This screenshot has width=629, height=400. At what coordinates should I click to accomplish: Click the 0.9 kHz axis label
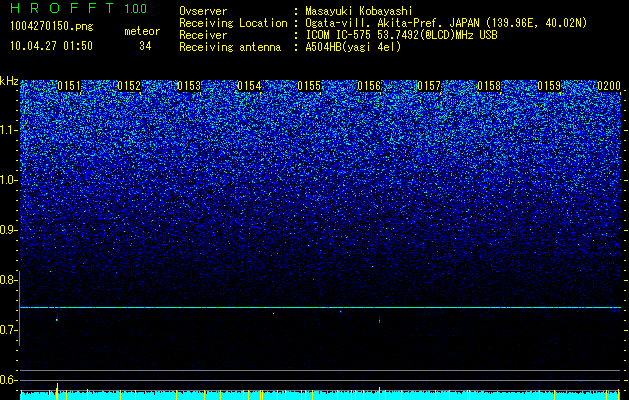[8, 230]
